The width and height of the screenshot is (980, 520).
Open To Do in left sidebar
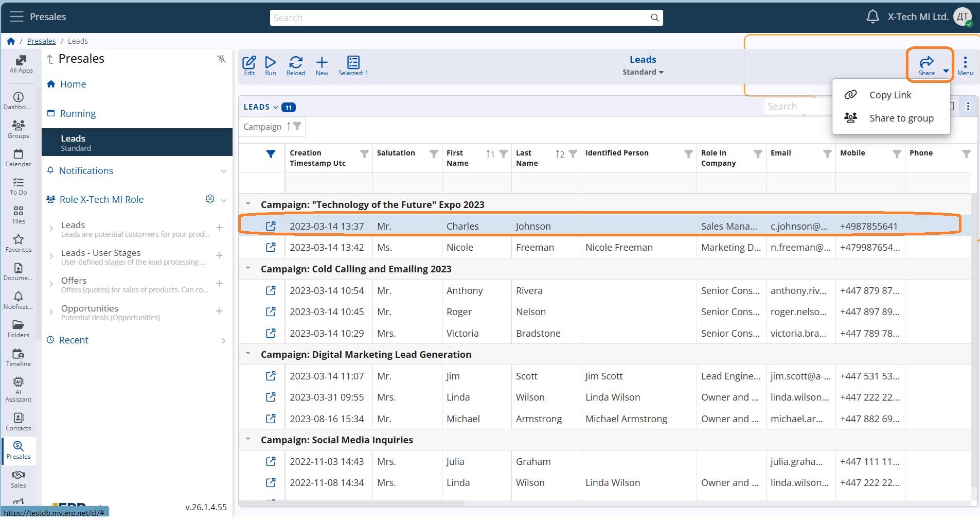[x=19, y=186]
